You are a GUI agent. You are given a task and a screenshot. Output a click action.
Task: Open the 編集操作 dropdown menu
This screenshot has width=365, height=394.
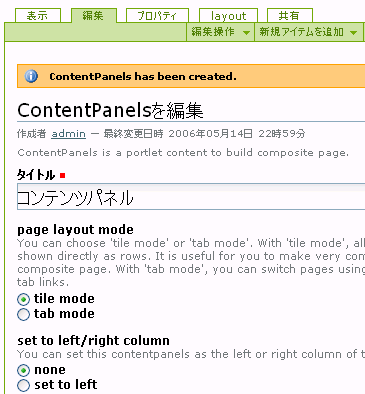coord(220,32)
